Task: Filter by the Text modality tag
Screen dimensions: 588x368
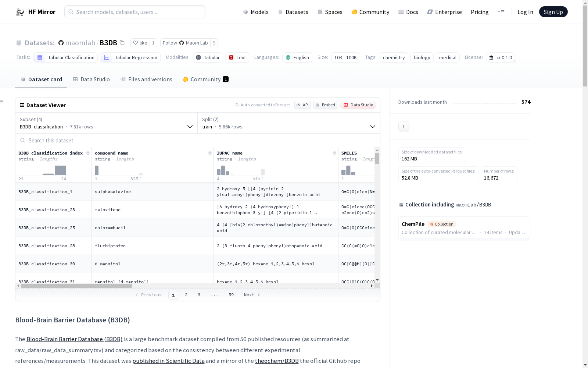Action: click(x=237, y=57)
